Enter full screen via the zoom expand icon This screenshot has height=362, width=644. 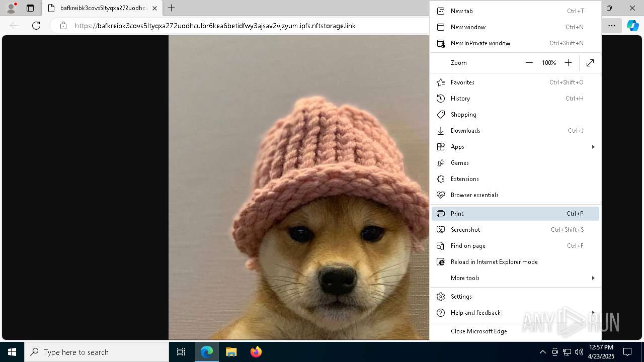pyautogui.click(x=590, y=63)
